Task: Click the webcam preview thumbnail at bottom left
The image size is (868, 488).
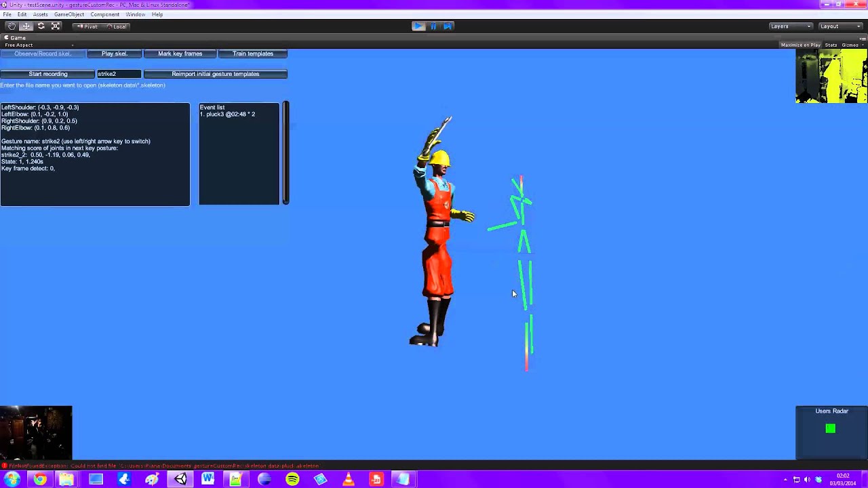Action: pos(36,432)
